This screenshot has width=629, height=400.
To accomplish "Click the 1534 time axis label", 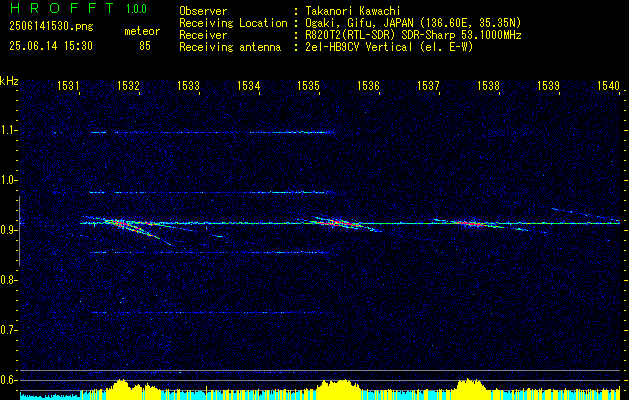I will tap(248, 85).
